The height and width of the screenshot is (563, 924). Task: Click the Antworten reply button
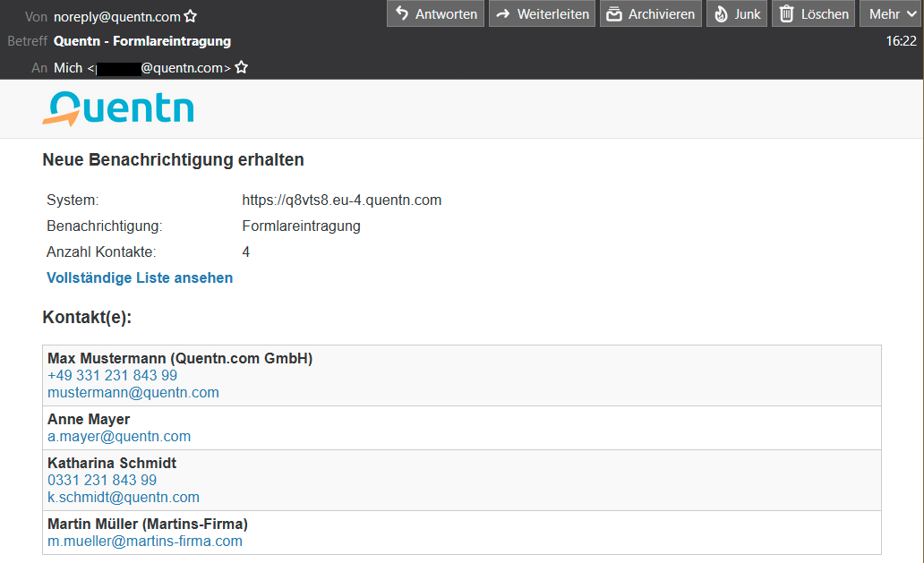pyautogui.click(x=436, y=13)
